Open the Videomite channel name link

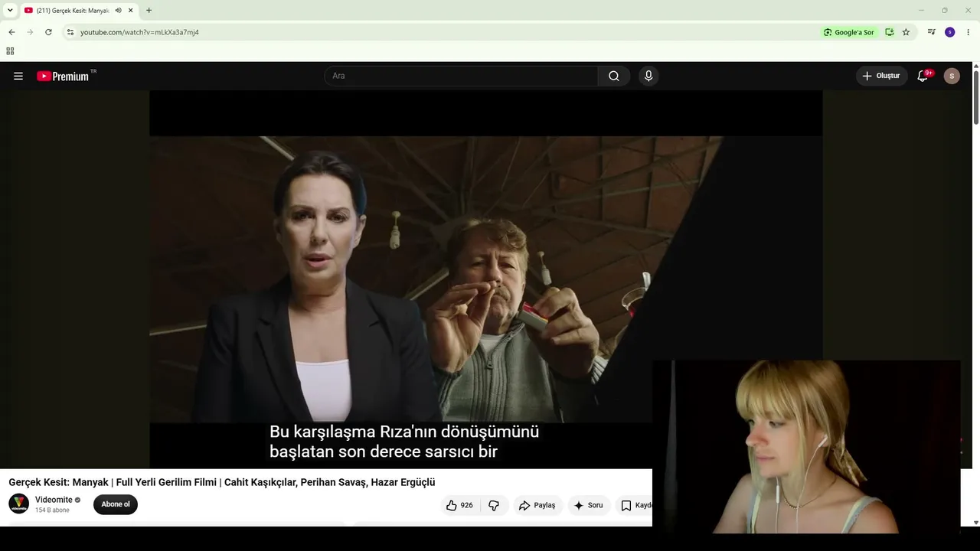54,500
